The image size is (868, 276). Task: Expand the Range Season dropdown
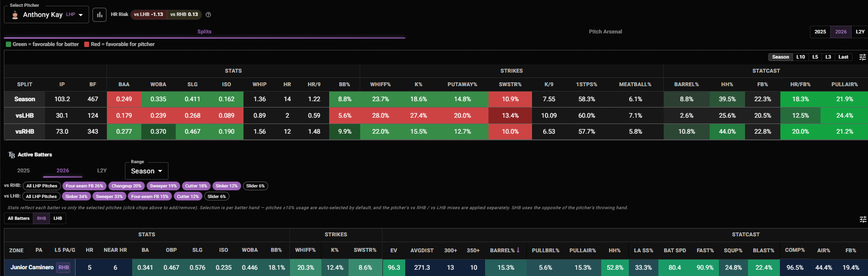pos(147,171)
